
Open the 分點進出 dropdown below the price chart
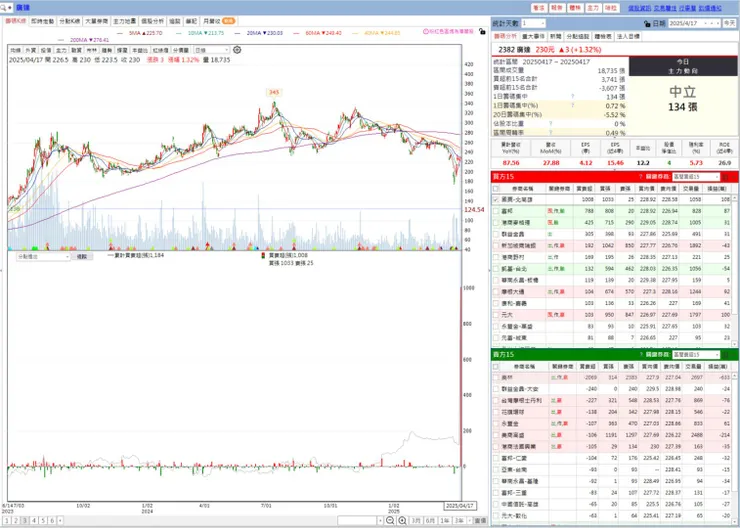[x=43, y=257]
